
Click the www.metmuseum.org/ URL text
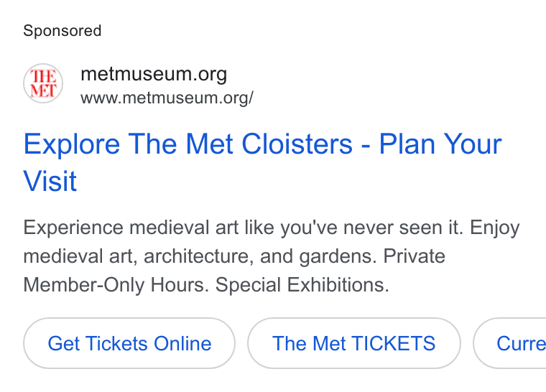(x=167, y=98)
